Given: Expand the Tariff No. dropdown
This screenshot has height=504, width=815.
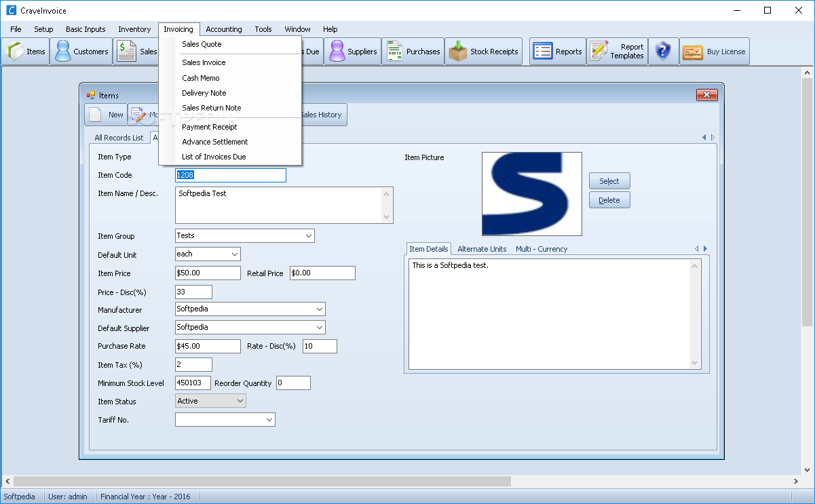Looking at the screenshot, I should pyautogui.click(x=269, y=420).
